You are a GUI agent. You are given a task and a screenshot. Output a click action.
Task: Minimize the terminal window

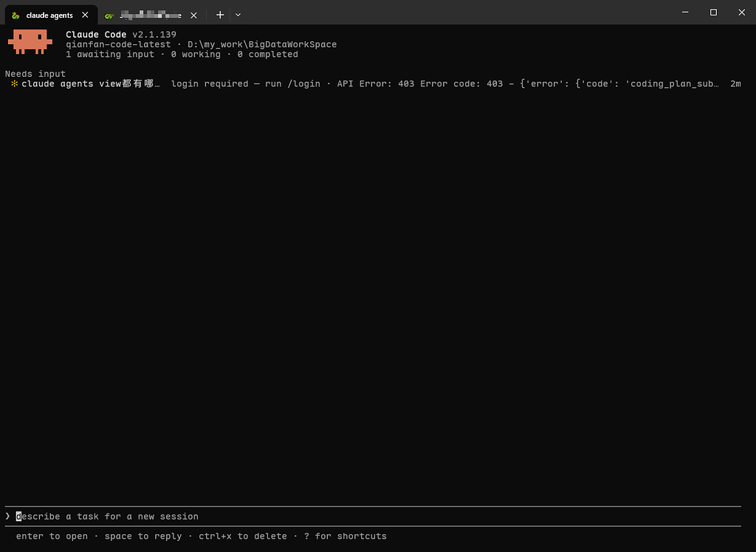click(x=685, y=12)
